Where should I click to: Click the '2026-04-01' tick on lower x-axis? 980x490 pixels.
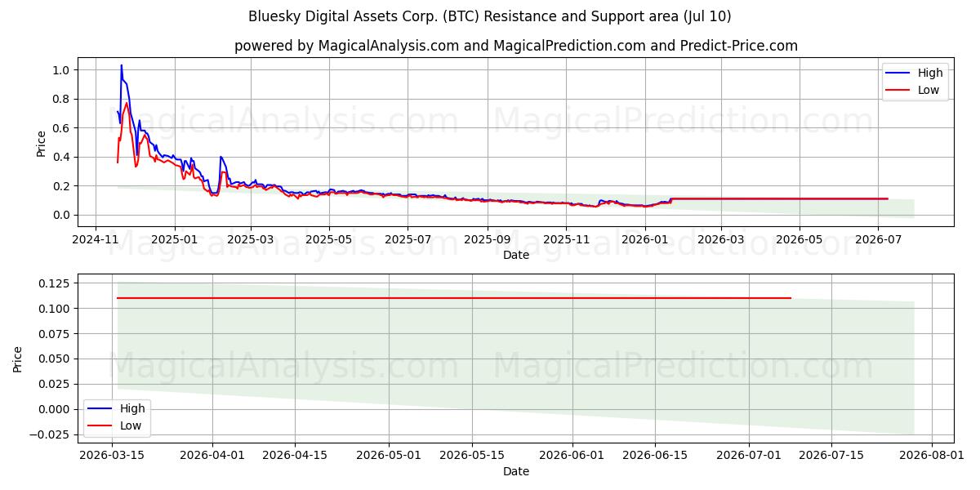212,456
